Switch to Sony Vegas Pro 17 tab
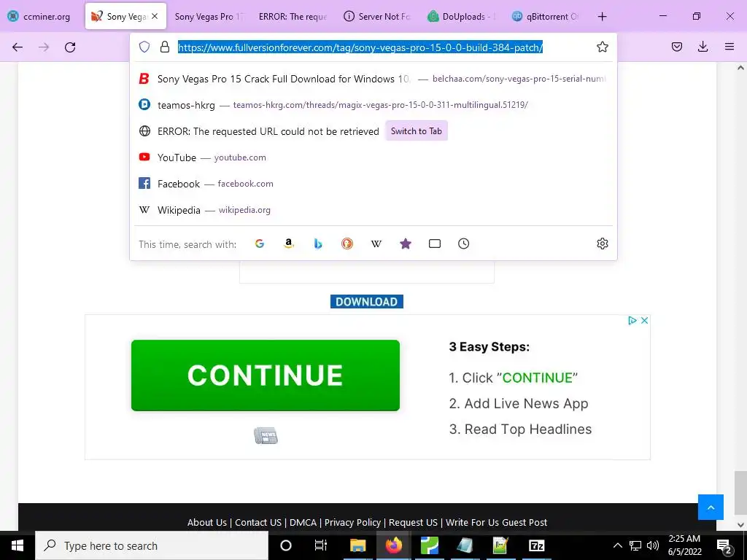This screenshot has width=747, height=560. coord(209,16)
